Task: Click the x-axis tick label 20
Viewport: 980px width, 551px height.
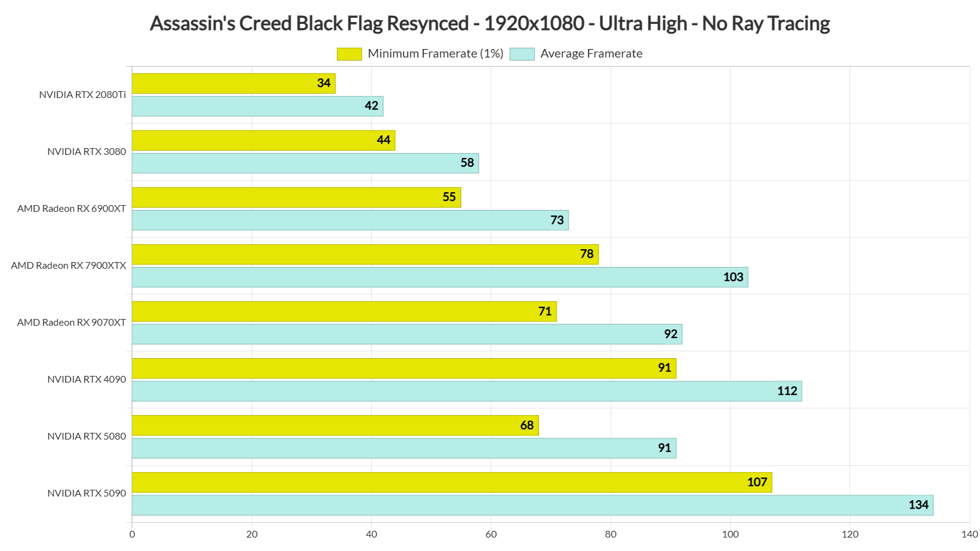Action: [x=252, y=534]
